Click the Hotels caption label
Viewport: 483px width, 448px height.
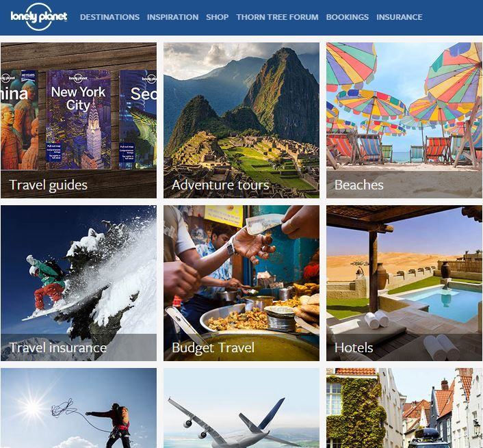354,347
